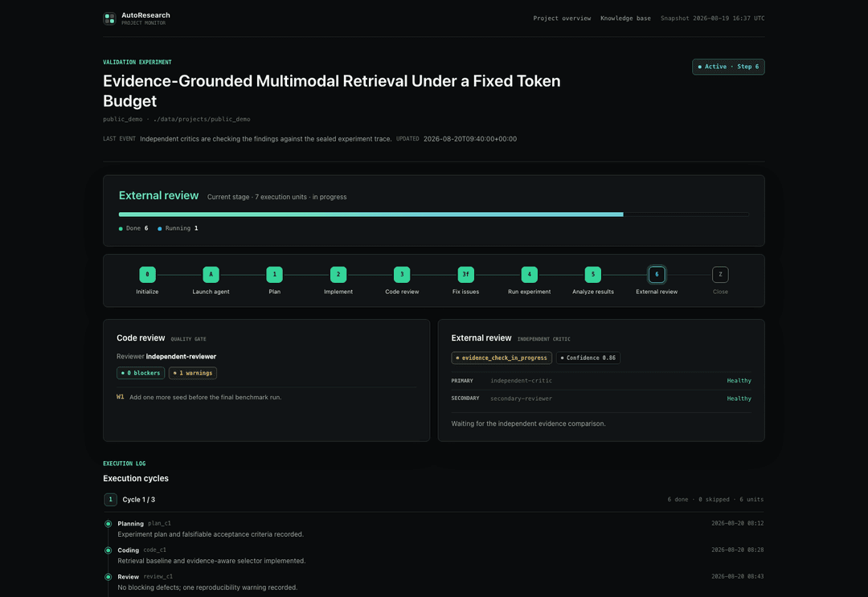Click the Waiting for independent evidence comparison text

click(x=528, y=423)
